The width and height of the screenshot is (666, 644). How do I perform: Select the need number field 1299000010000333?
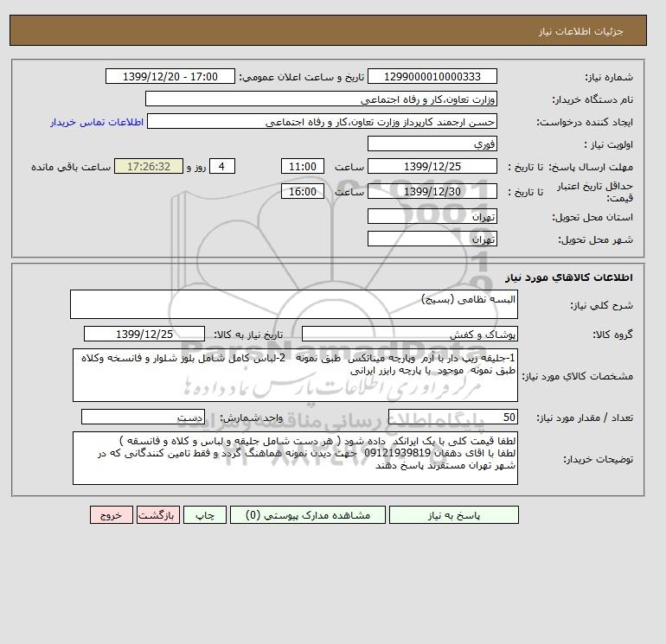pos(432,76)
